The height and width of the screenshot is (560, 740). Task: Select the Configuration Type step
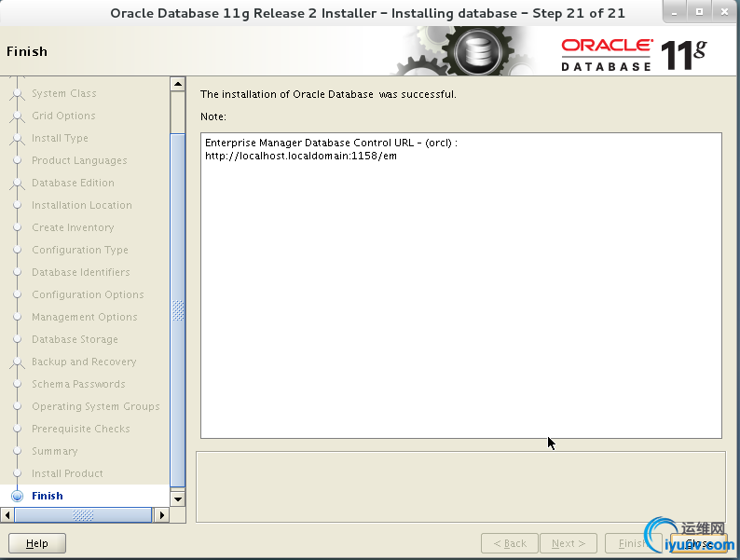80,250
